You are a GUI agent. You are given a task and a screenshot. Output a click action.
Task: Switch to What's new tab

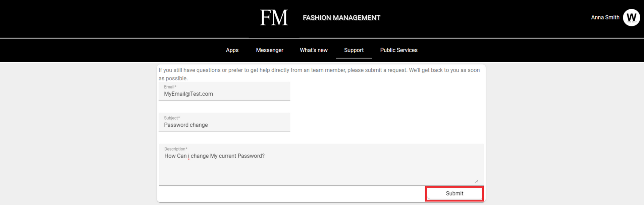[314, 50]
